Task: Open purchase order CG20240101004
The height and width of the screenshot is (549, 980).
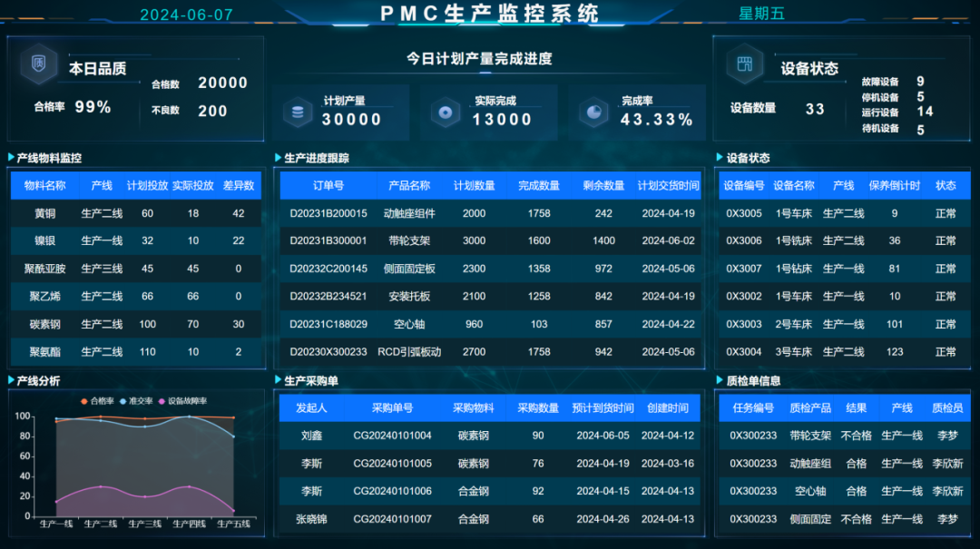Action: pos(392,436)
